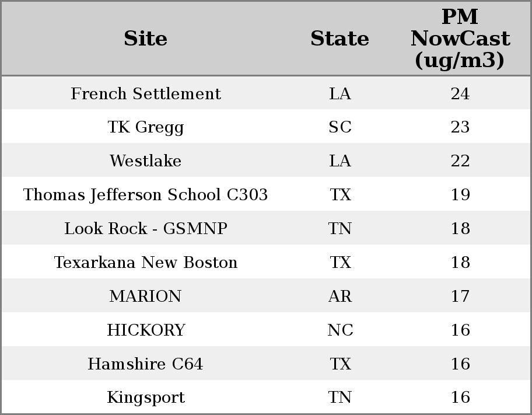Select the French Settlement site cell
This screenshot has width=532, height=415.
coord(146,93)
